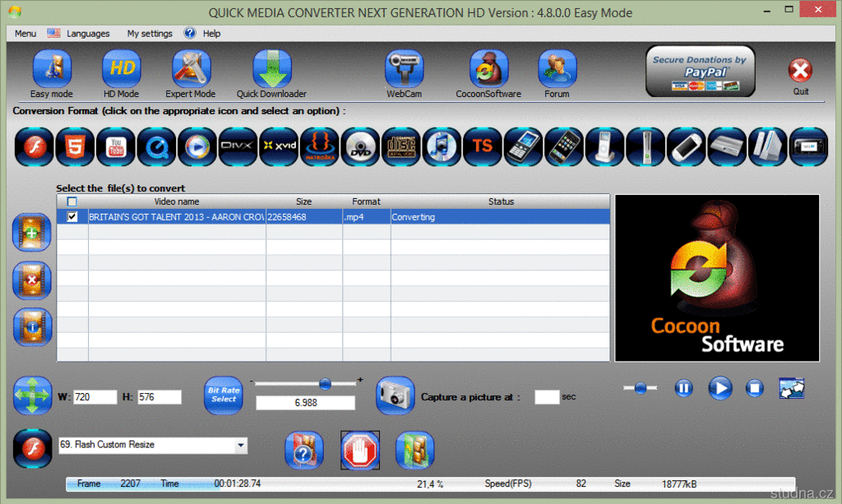Click the Capture a picture seconds field
This screenshot has width=842, height=504.
pyautogui.click(x=546, y=397)
